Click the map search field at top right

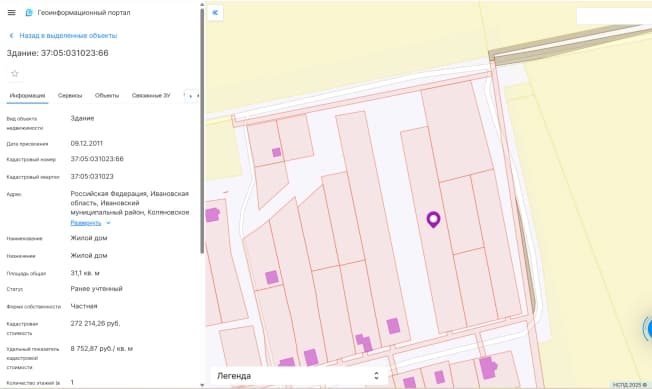tap(614, 16)
